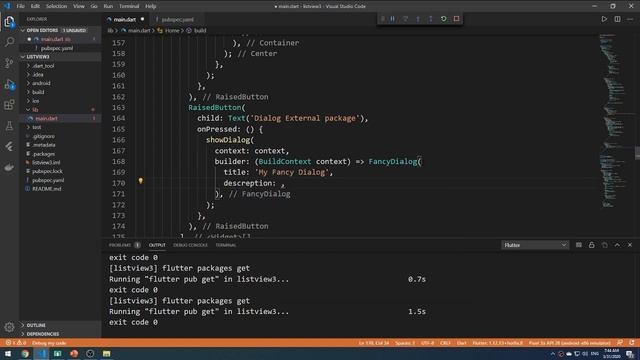The height and width of the screenshot is (360, 640).
Task: Expand the Outline section
Action: click(x=60, y=325)
